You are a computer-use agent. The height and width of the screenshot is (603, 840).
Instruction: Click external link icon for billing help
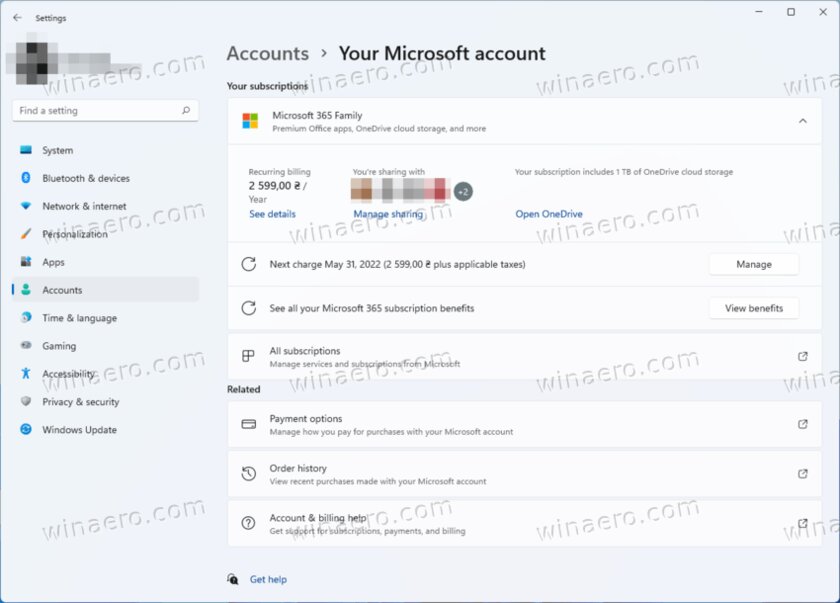tap(802, 523)
